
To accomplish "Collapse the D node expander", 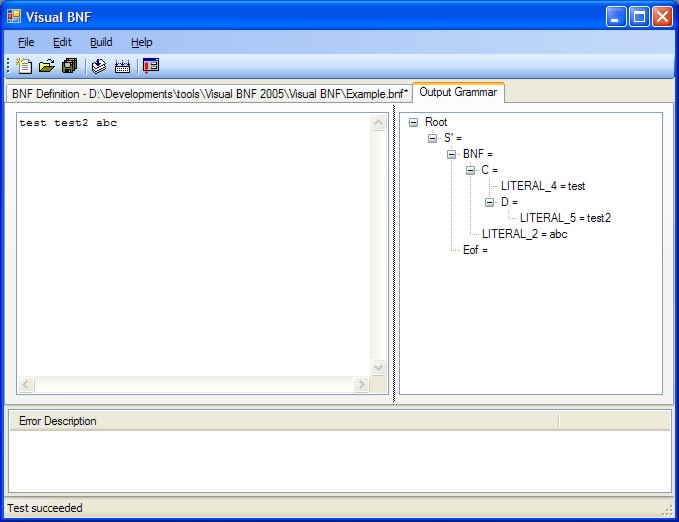I will click(x=490, y=202).
